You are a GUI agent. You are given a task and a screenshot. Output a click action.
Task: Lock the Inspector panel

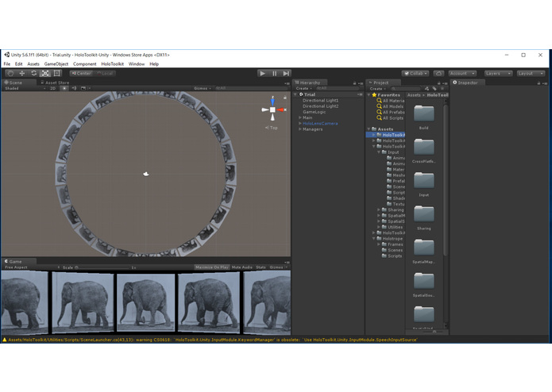click(x=538, y=83)
